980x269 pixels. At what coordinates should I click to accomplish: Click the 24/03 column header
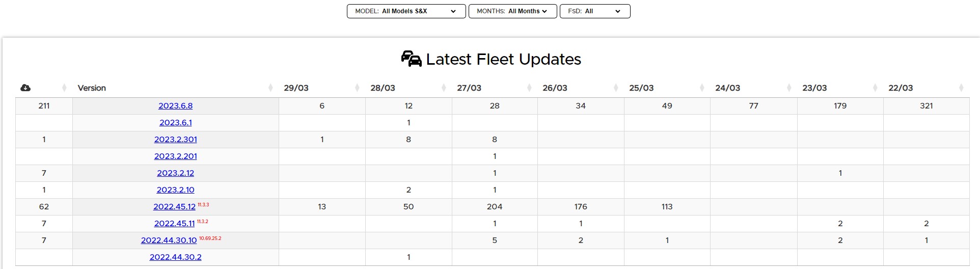727,88
